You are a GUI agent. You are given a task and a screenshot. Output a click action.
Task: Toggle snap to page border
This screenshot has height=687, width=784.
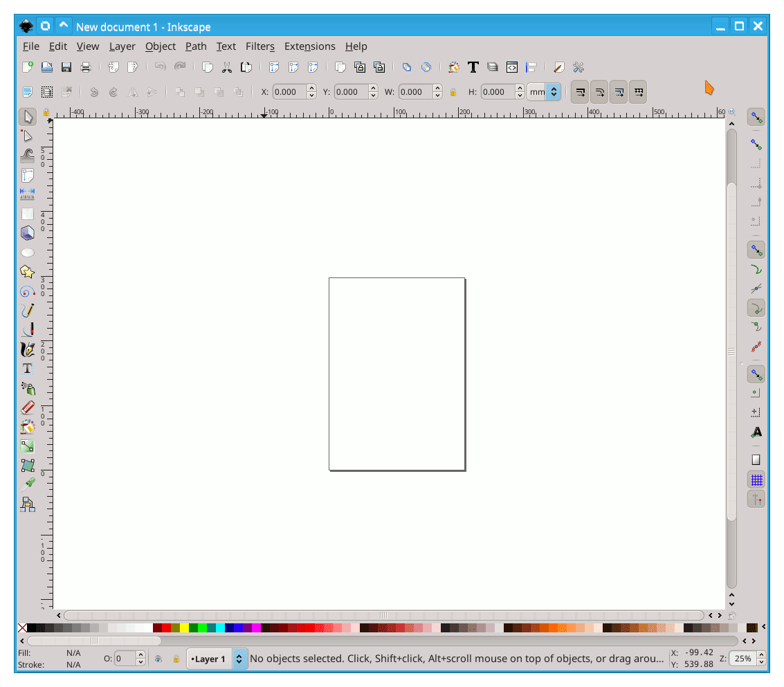pos(756,460)
